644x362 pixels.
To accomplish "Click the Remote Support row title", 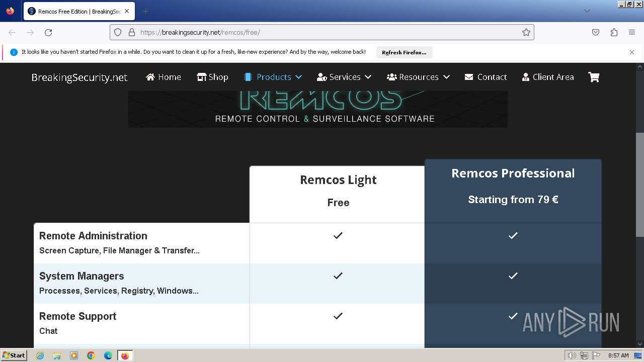I will 78,316.
